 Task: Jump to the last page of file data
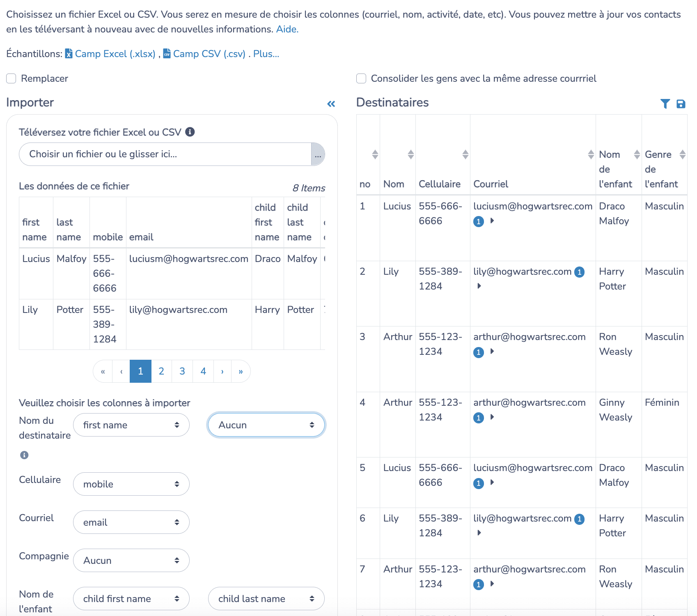tap(241, 371)
